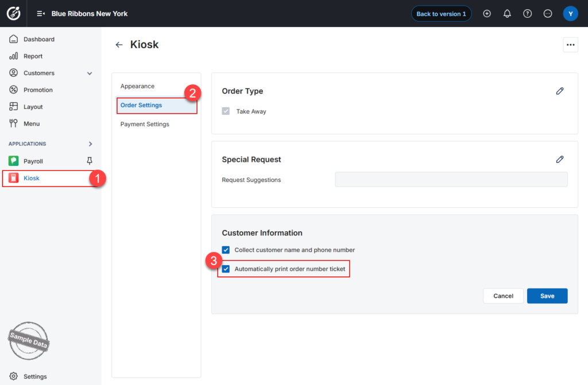Open the chat bubble icon in header
Image resolution: width=588 pixels, height=385 pixels.
547,14
